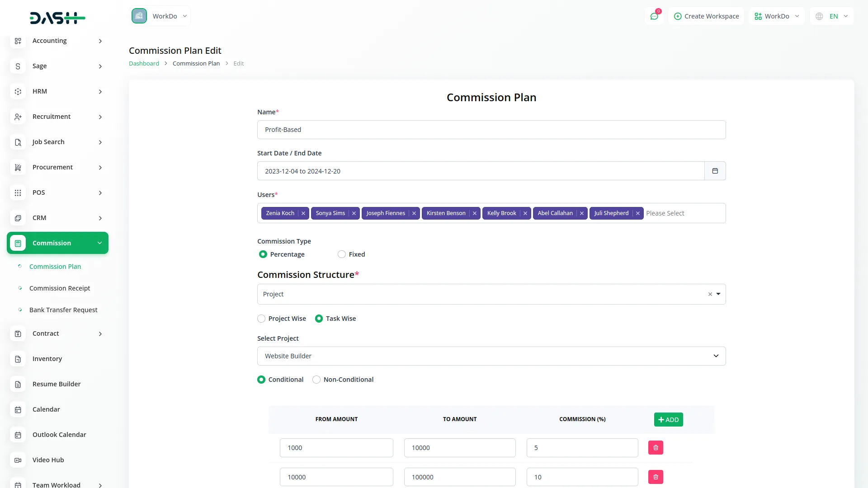Select the POS grid icon
Image resolution: width=868 pixels, height=488 pixels.
click(18, 192)
